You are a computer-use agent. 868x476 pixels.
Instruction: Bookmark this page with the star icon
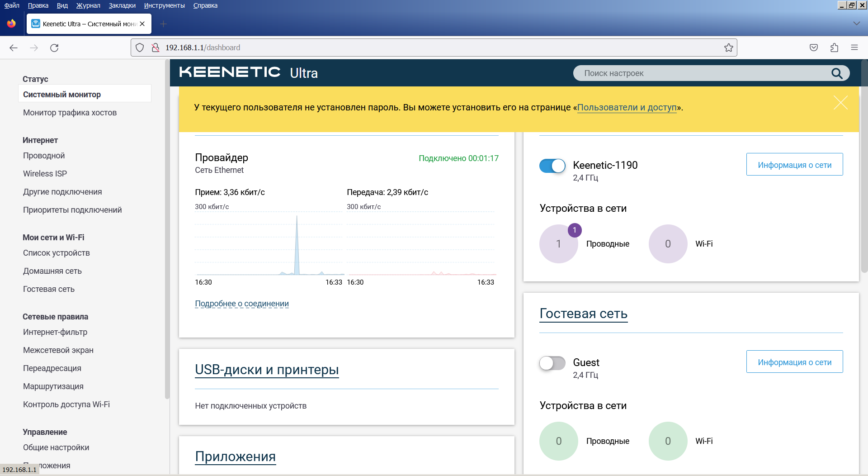tap(728, 48)
